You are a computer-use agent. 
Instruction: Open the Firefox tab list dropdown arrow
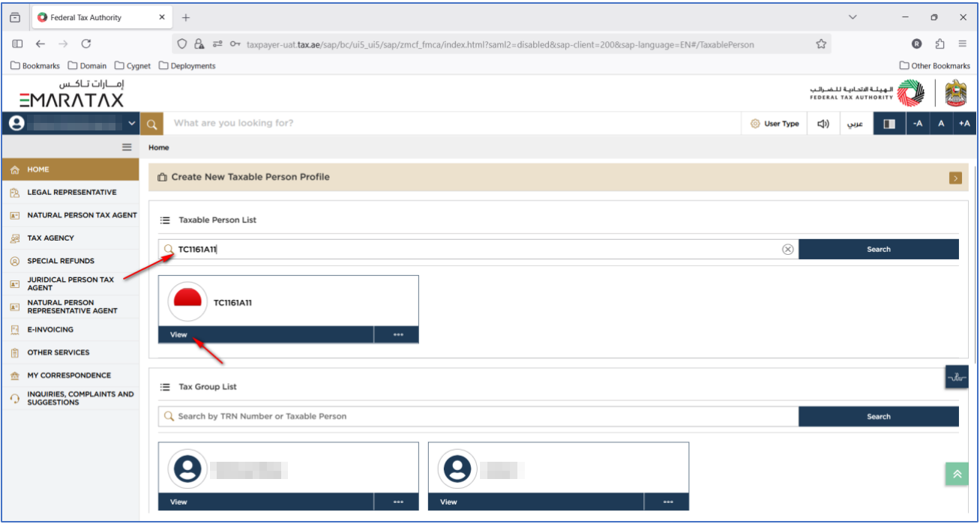[853, 17]
